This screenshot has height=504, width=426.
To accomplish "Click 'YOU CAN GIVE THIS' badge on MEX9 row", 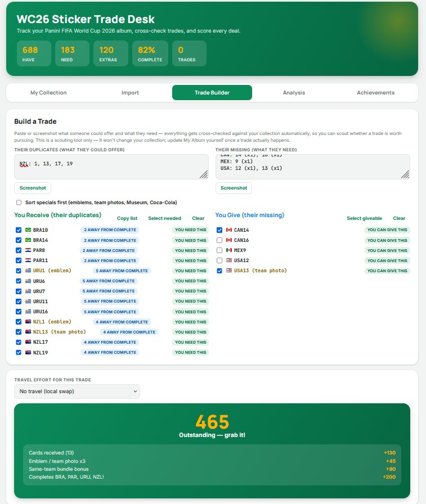I will coord(387,250).
